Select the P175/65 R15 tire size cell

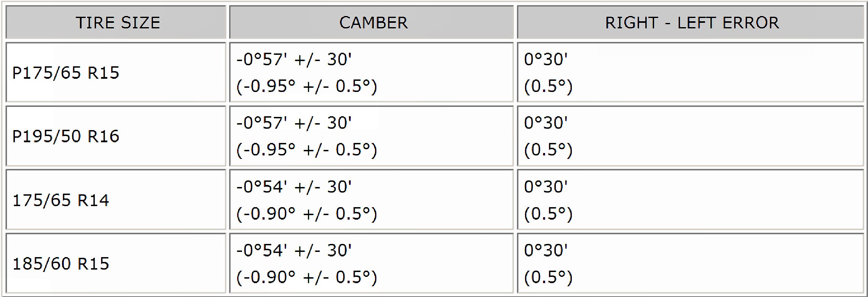coord(66,73)
